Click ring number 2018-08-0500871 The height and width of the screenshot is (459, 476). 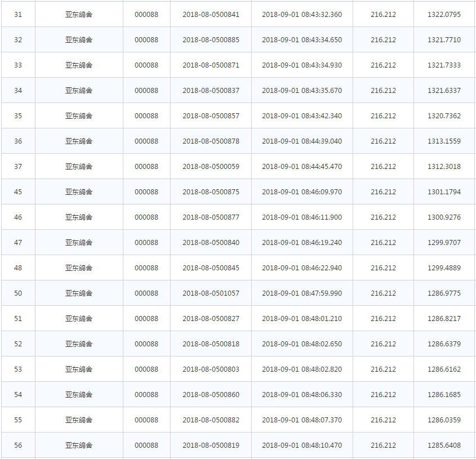211,65
